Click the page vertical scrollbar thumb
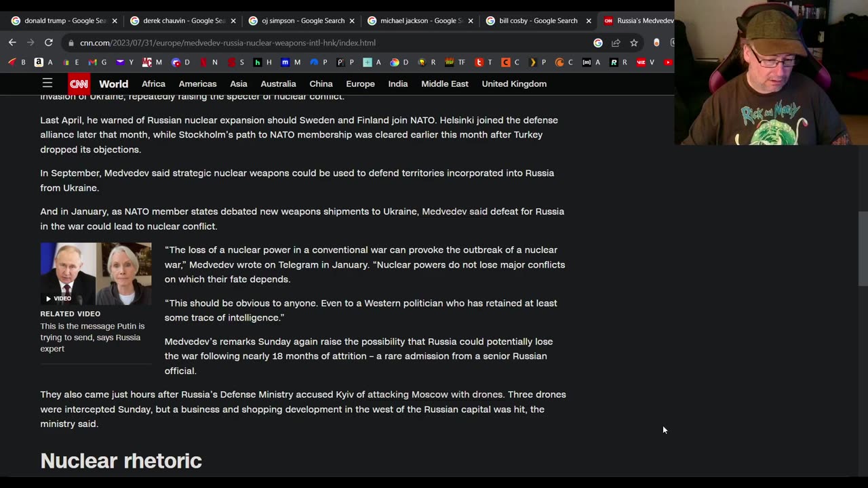 pyautogui.click(x=863, y=249)
